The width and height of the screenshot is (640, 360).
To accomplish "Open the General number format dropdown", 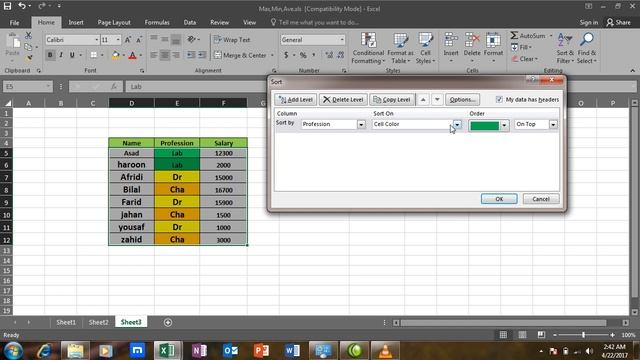I will point(342,40).
